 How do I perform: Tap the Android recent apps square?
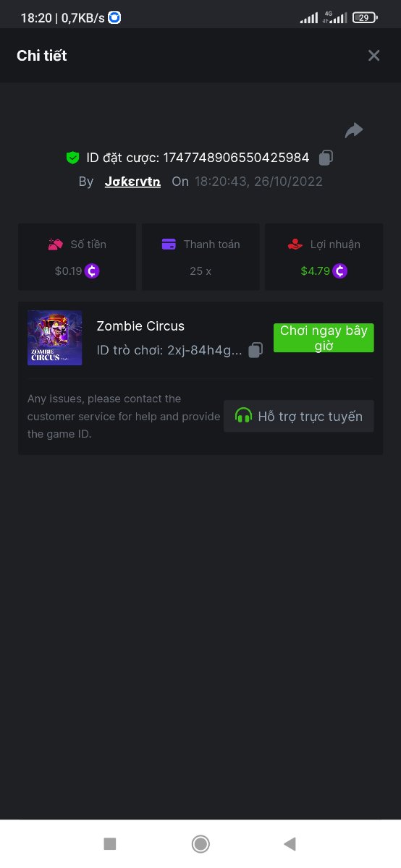110,843
